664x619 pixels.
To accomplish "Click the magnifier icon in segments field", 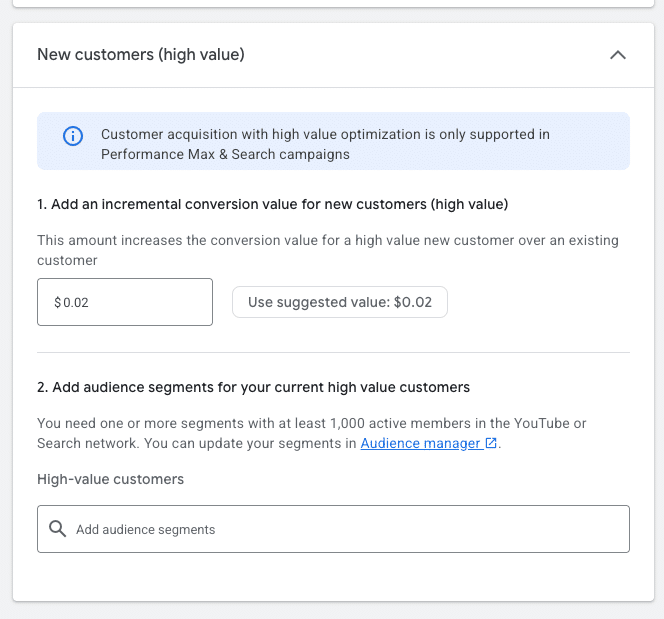I will 57,529.
